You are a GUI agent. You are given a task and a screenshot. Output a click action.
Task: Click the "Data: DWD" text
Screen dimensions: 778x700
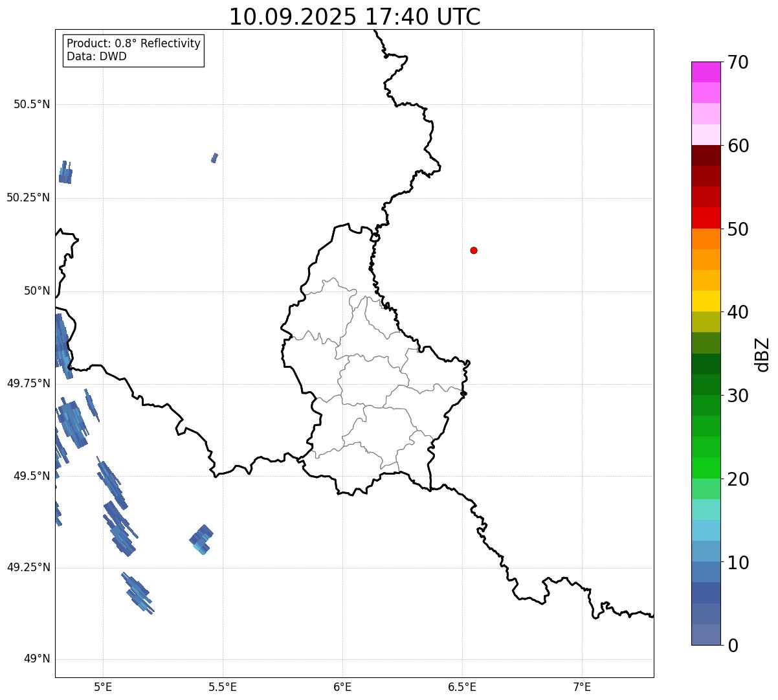click(x=96, y=56)
